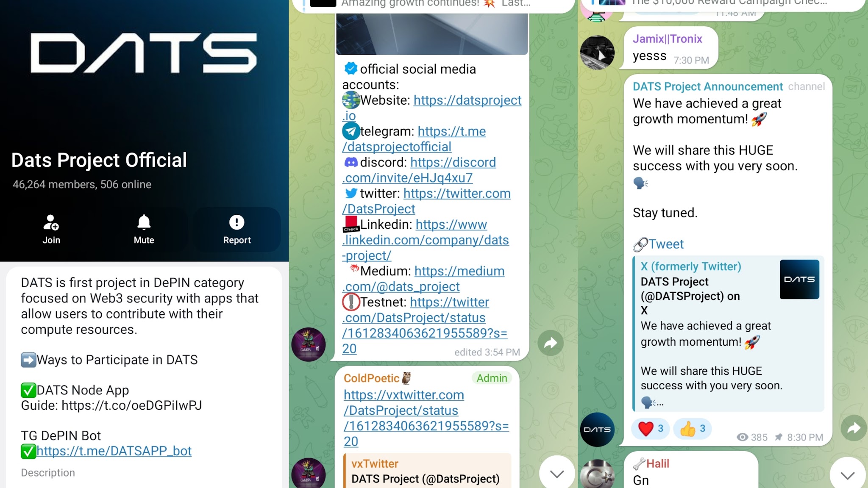
Task: Open the t.me/datsprojectofficial telegram link
Action: coord(414,139)
